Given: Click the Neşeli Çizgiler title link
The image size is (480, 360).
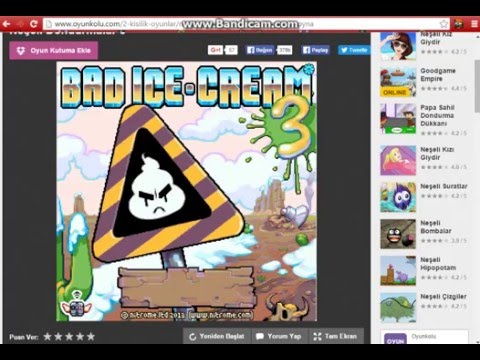Looking at the screenshot, I should (x=443, y=297).
